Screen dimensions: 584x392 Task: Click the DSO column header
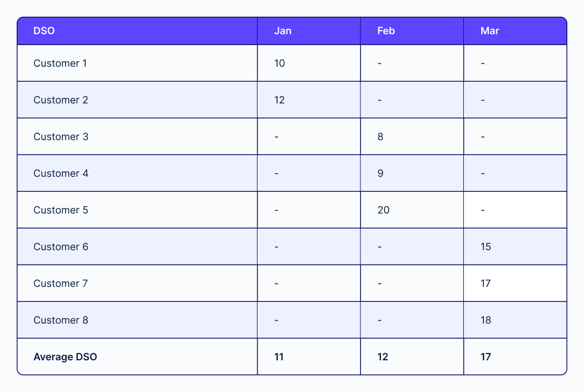pyautogui.click(x=44, y=31)
